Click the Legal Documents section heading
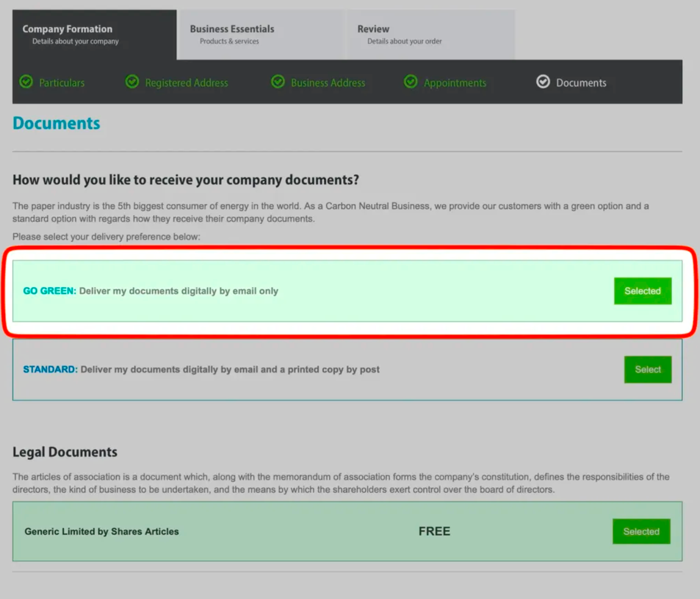This screenshot has width=700, height=599. coord(65,452)
